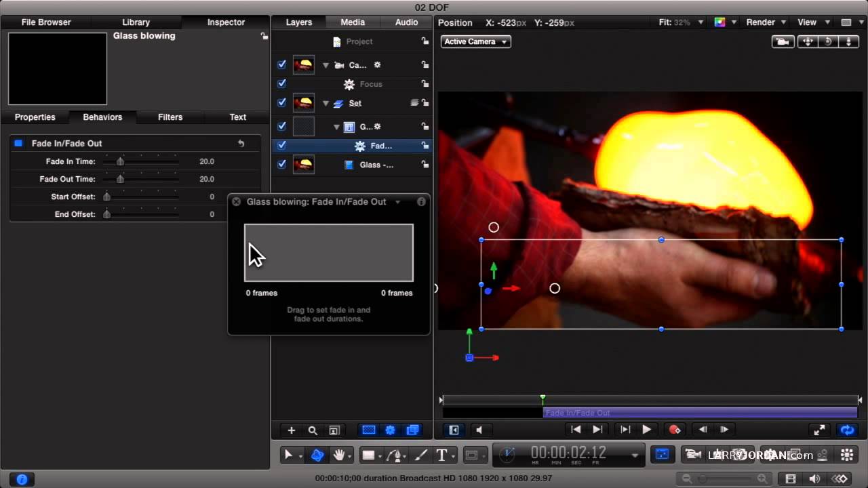Toggle the Glass video layer checkbox

pos(281,164)
